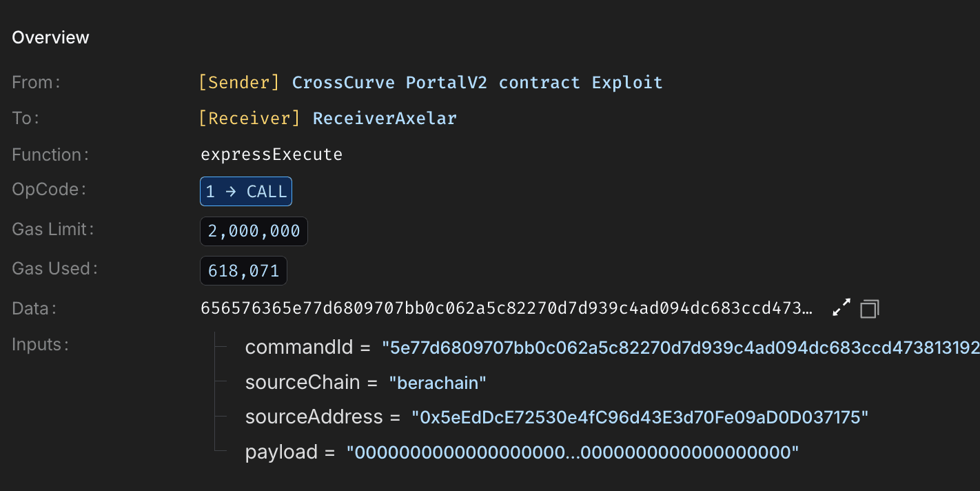Click the "[Receiver]" tag

[x=248, y=118]
